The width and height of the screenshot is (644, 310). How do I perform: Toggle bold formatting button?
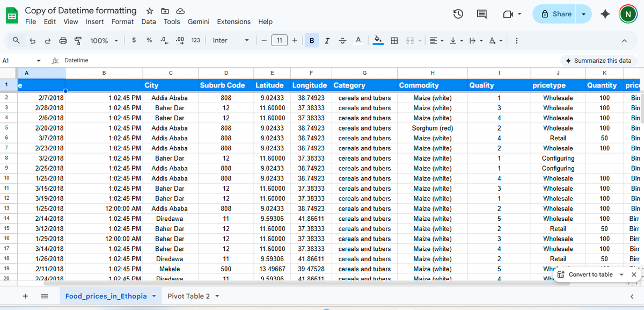[x=312, y=40]
